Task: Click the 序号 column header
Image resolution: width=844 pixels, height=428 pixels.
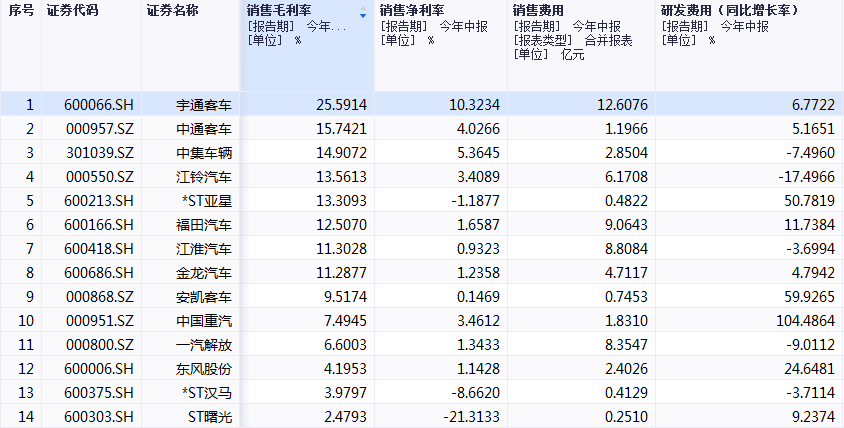Action: point(21,10)
